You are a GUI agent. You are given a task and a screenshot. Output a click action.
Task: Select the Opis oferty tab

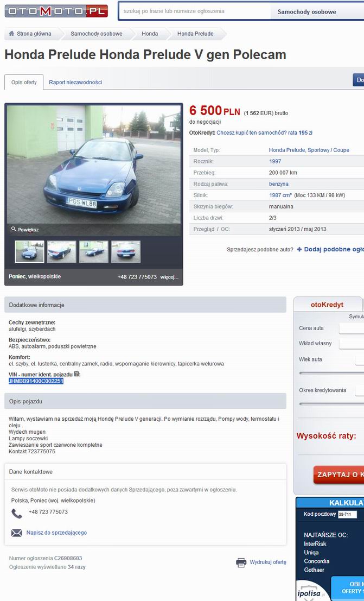(x=24, y=82)
